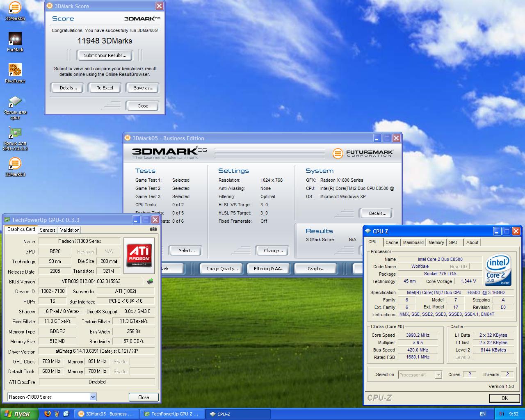Click the Intel Core 2 Duo logo in CPU-Z
The width and height of the screenshot is (525, 420).
point(498,270)
